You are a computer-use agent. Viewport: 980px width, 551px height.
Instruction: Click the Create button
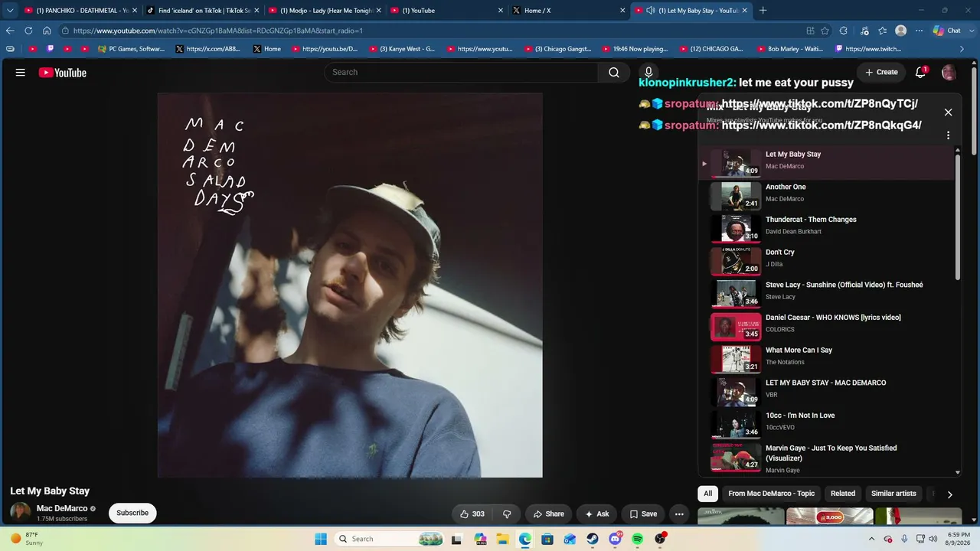coord(881,72)
